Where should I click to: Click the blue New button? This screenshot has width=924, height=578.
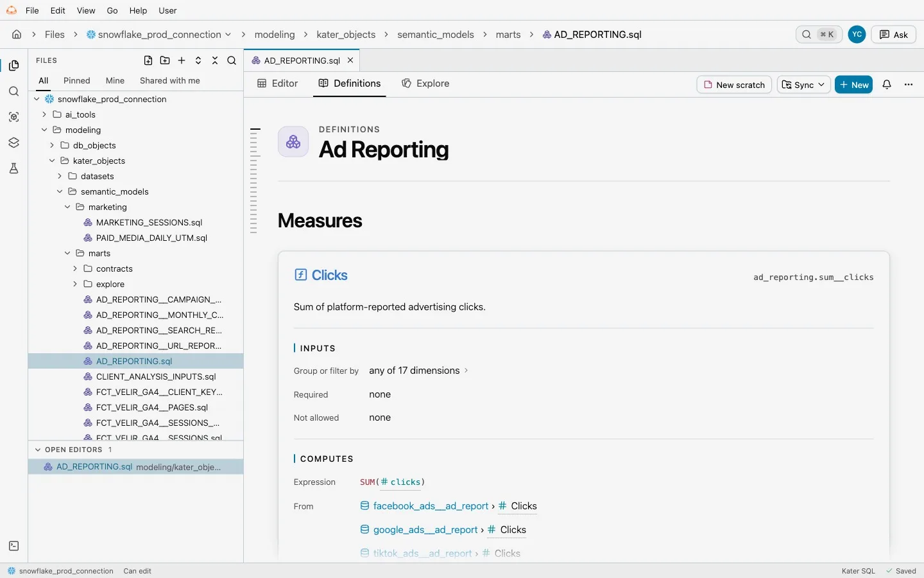click(x=853, y=85)
